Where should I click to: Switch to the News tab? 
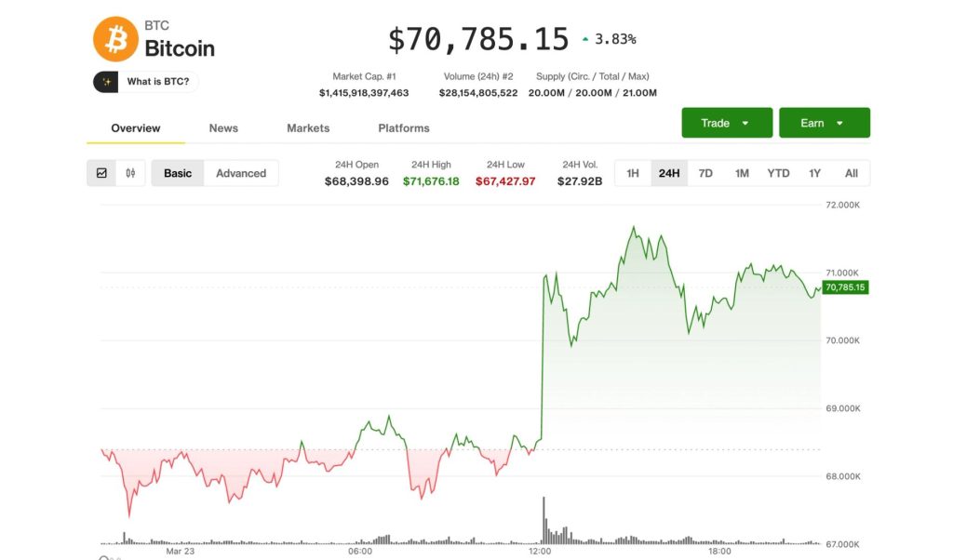(223, 127)
